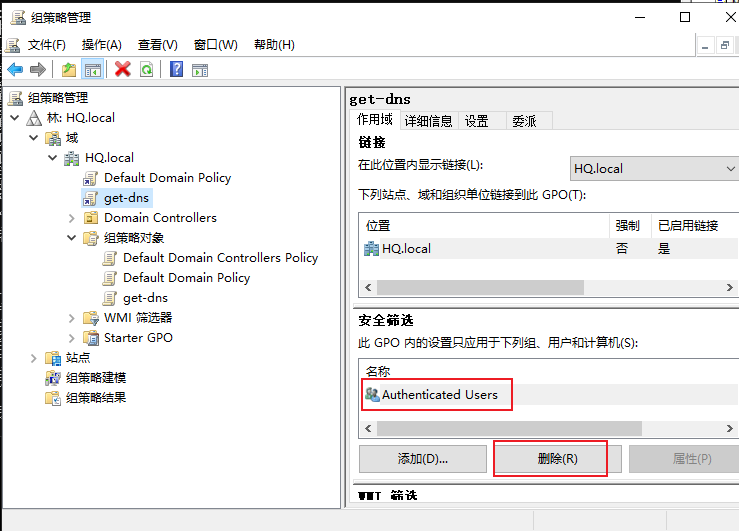This screenshot has width=739, height=531.
Task: Open help with the blue question mark icon
Action: coord(176,69)
